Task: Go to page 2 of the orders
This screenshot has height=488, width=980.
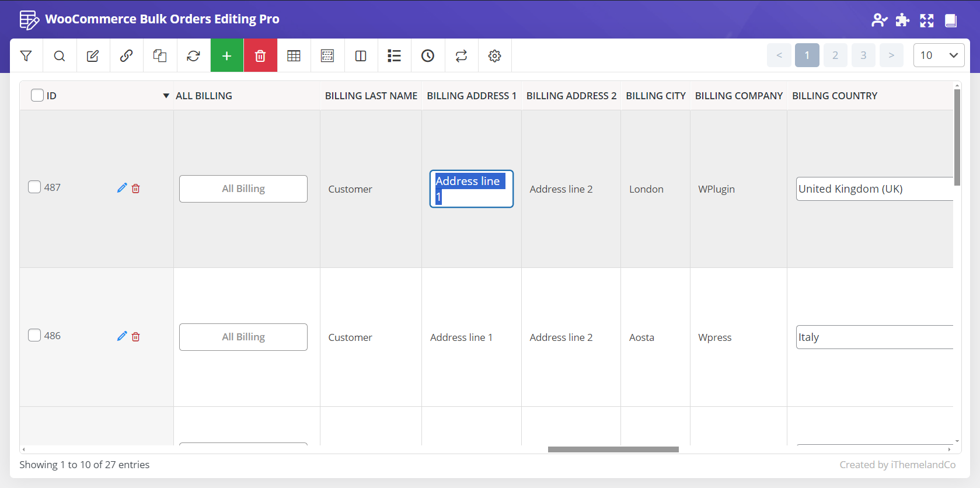Action: 835,55
